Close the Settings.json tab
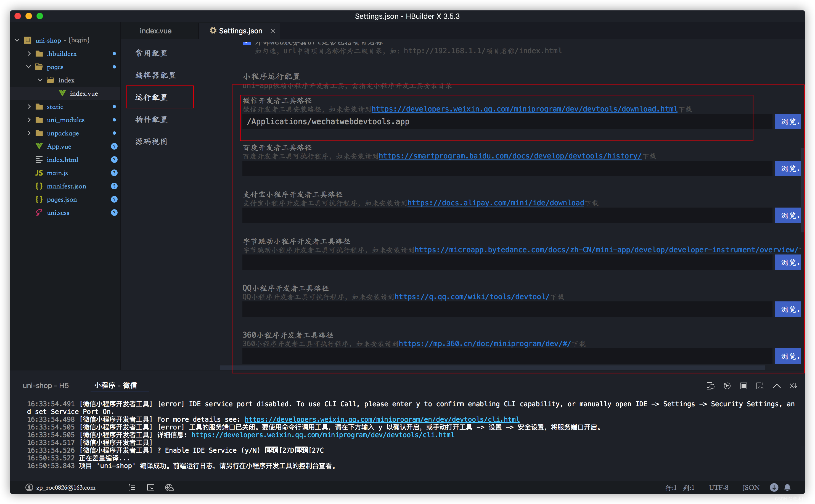The image size is (815, 504). point(273,31)
